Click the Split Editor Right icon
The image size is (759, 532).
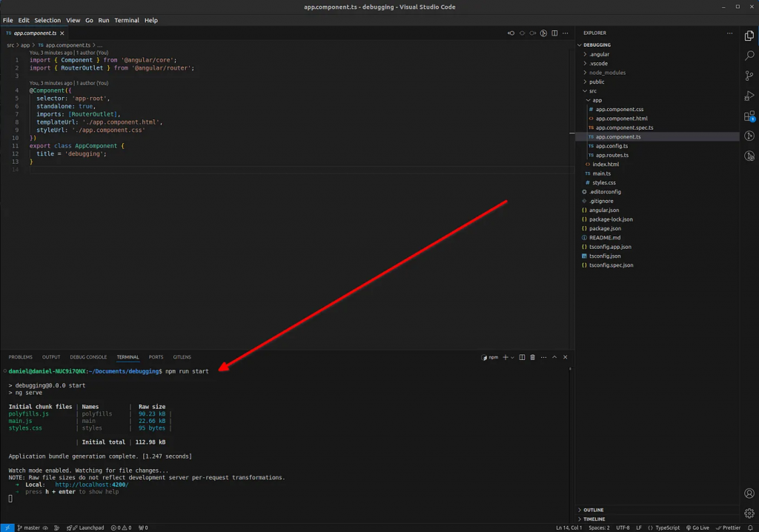tap(554, 33)
